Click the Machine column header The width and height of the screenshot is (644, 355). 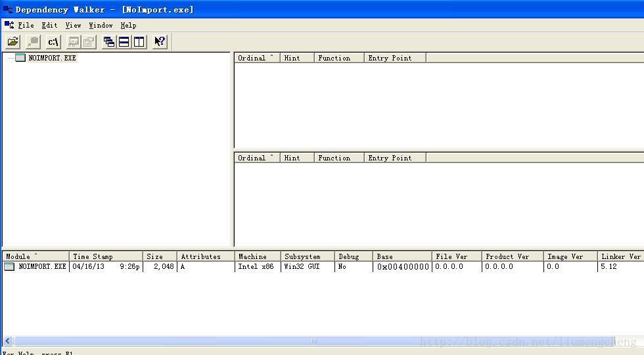pos(258,256)
